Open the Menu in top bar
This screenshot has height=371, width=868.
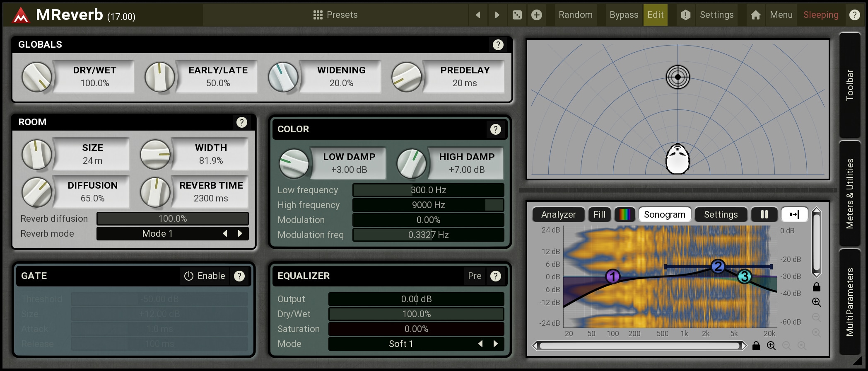(781, 15)
